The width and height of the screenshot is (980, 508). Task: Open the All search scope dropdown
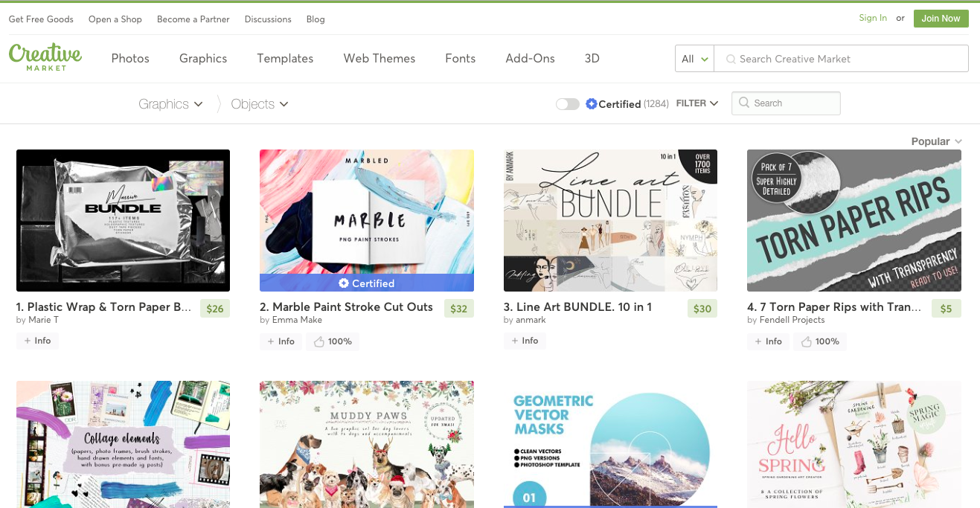[694, 59]
